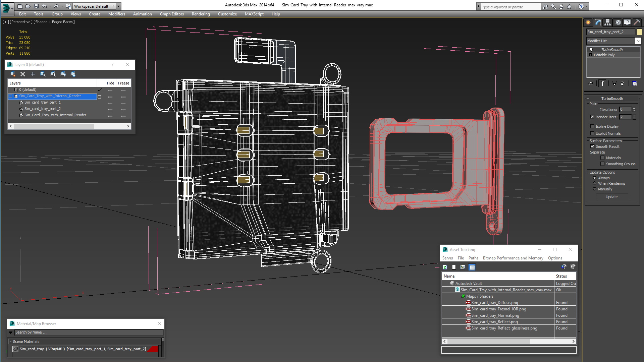Click the Update button in TurboSmooth
The width and height of the screenshot is (644, 362).
(x=611, y=197)
